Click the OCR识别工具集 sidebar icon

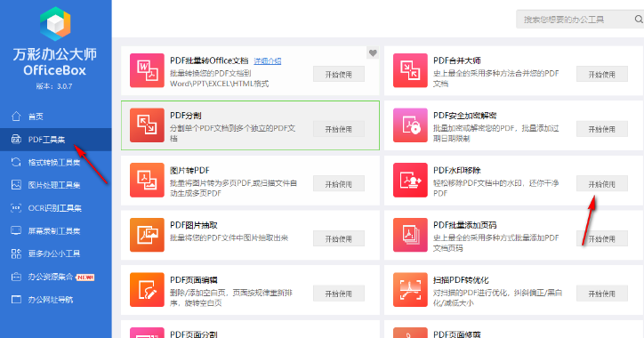pos(16,208)
